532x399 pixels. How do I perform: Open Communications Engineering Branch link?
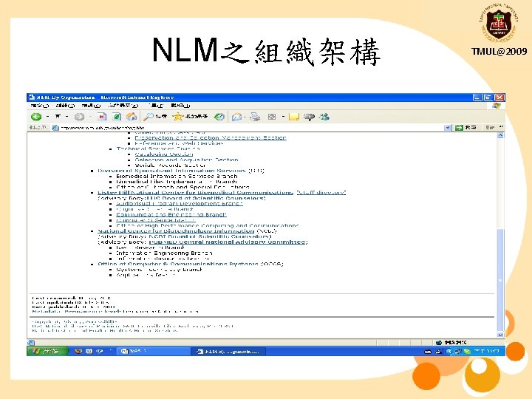[171, 215]
